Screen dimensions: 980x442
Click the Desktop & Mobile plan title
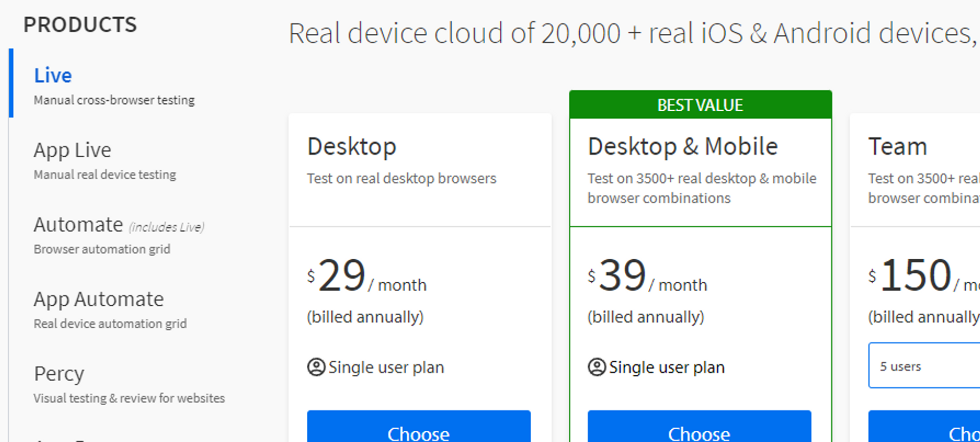683,147
